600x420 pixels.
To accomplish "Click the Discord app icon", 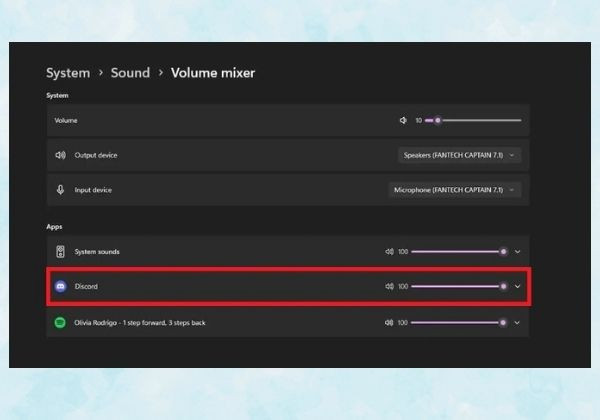I will [x=60, y=286].
